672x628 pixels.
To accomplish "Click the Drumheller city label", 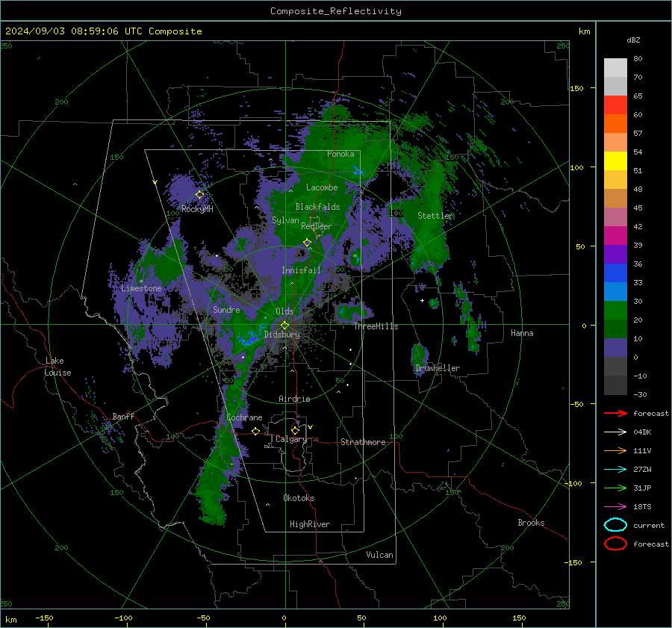I will (438, 368).
